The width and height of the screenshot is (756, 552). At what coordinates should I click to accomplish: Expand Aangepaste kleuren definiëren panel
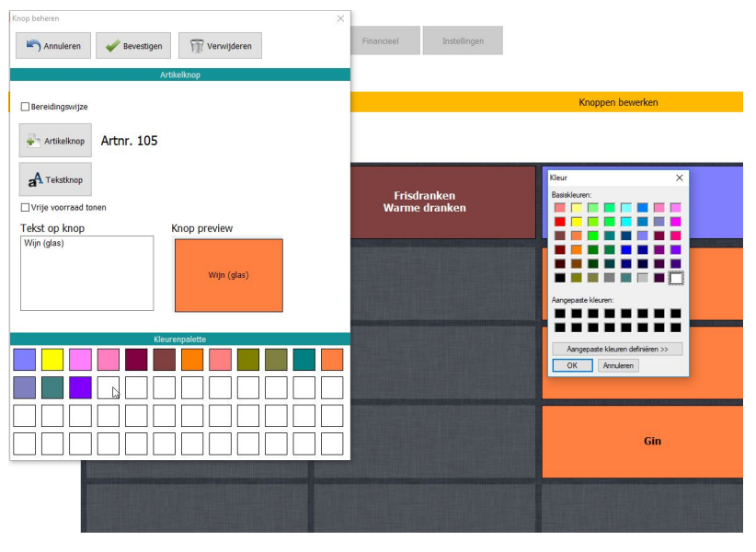pos(617,349)
